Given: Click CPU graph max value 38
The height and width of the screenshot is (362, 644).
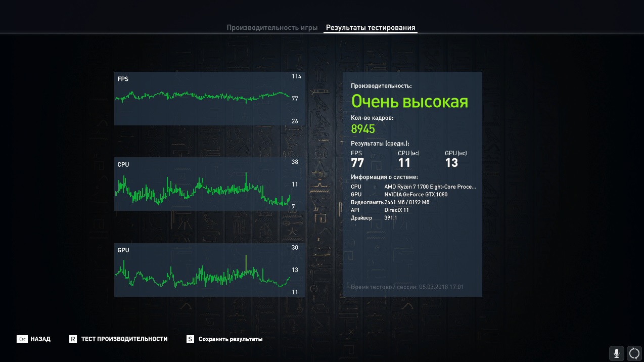Looking at the screenshot, I should point(295,162).
